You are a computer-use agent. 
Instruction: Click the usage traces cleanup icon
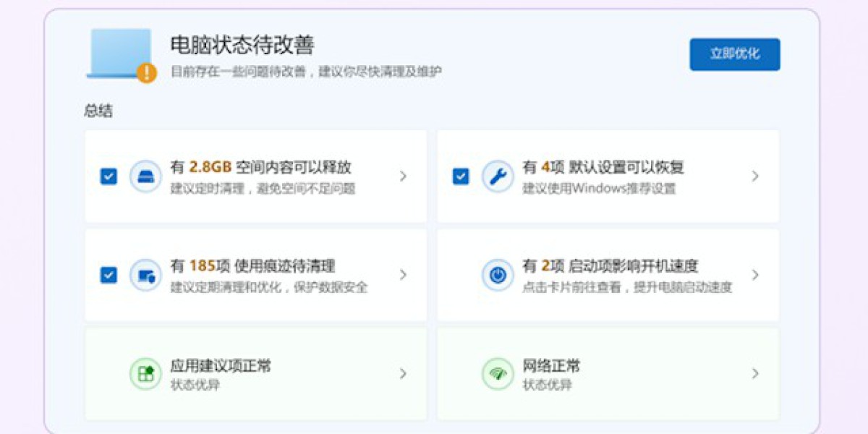coord(145,275)
